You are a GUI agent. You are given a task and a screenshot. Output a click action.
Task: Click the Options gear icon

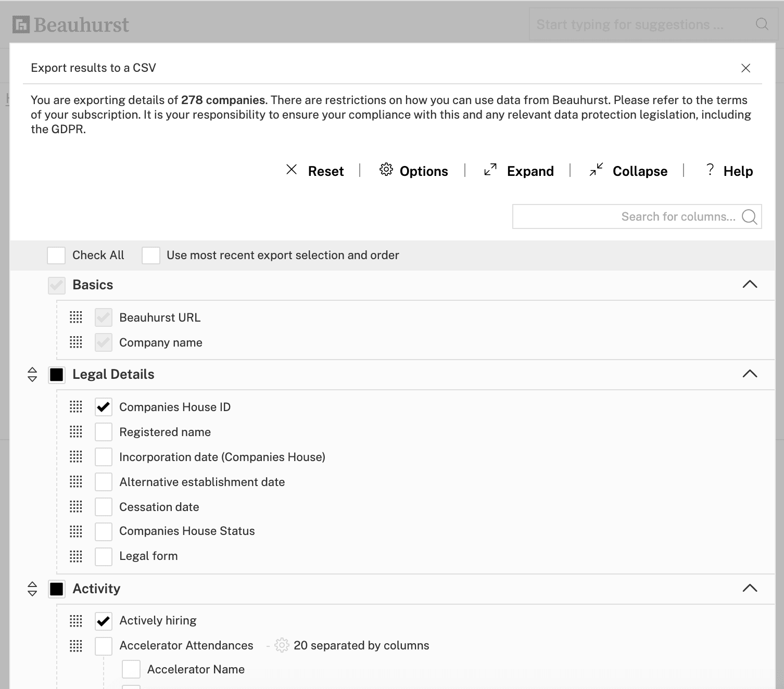click(x=386, y=170)
